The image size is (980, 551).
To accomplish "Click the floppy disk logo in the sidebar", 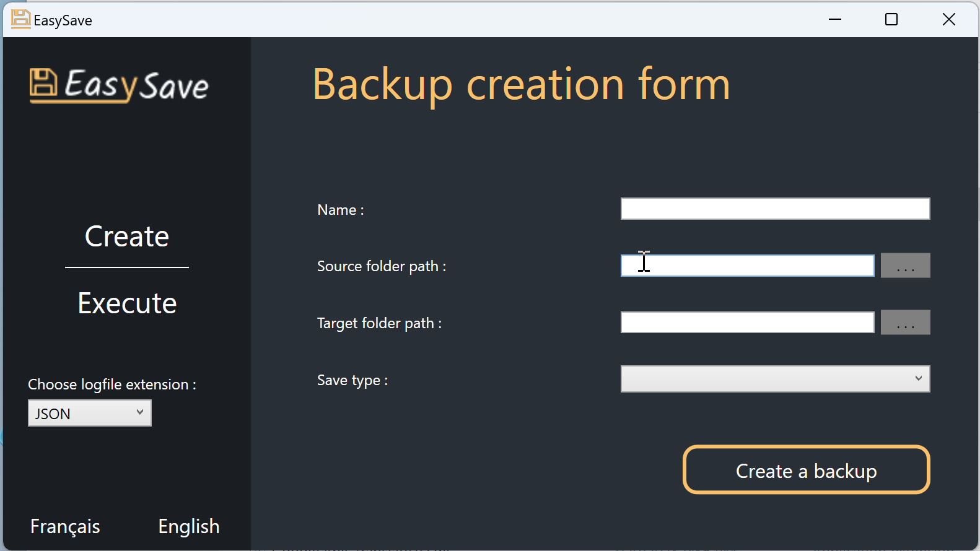I will [x=43, y=84].
